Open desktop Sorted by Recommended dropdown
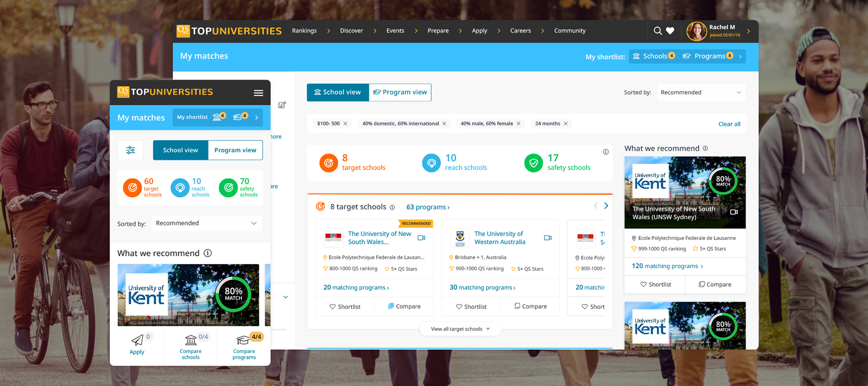The height and width of the screenshot is (386, 868). (701, 92)
